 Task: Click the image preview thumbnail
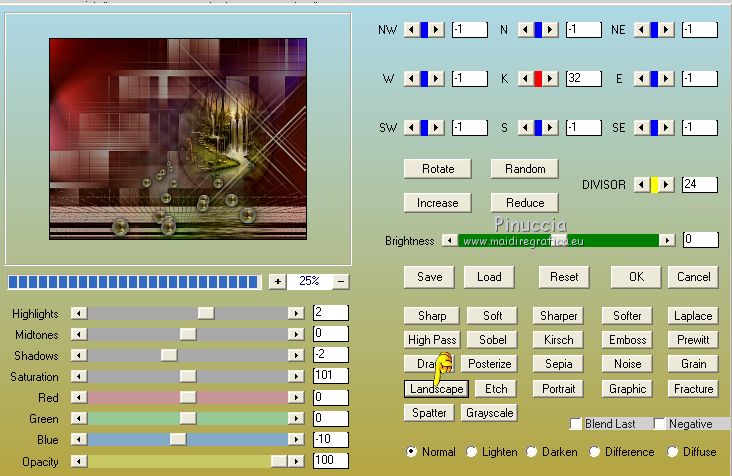pos(177,139)
